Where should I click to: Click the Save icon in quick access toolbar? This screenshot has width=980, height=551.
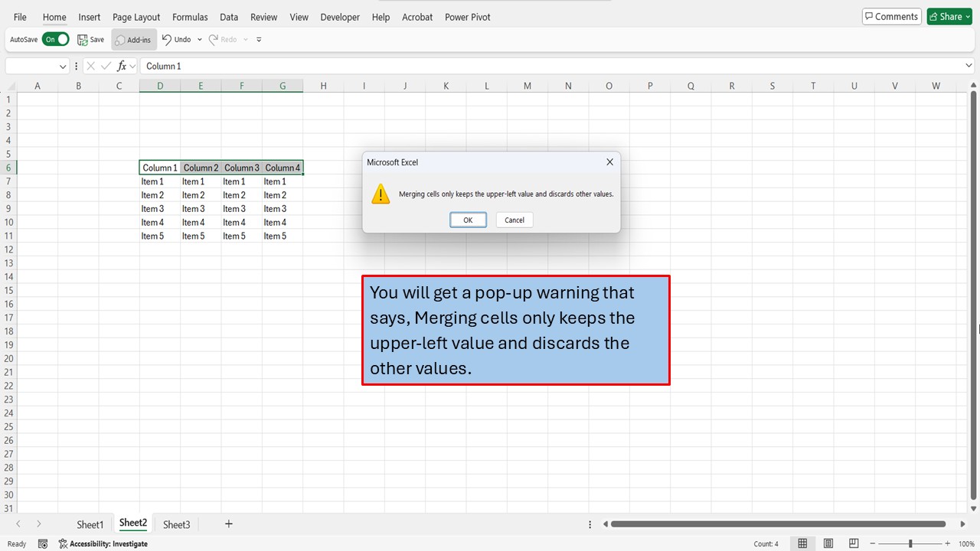click(83, 40)
